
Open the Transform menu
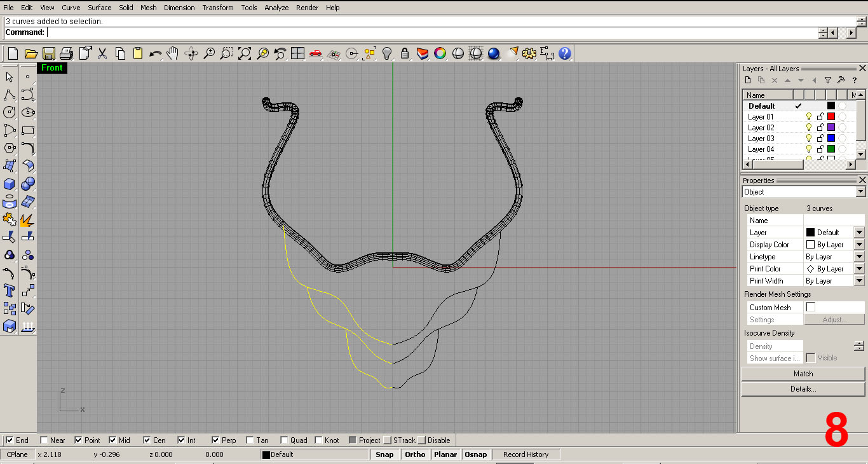point(218,8)
